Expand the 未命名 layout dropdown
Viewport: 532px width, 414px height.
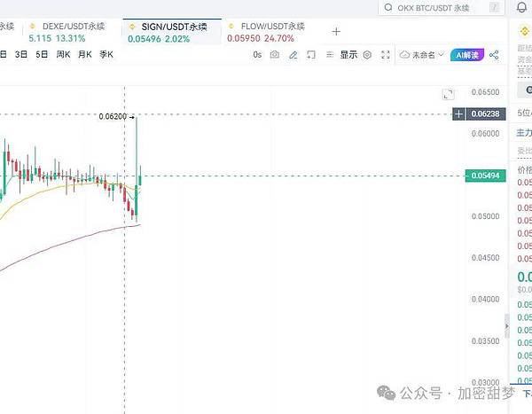(422, 55)
